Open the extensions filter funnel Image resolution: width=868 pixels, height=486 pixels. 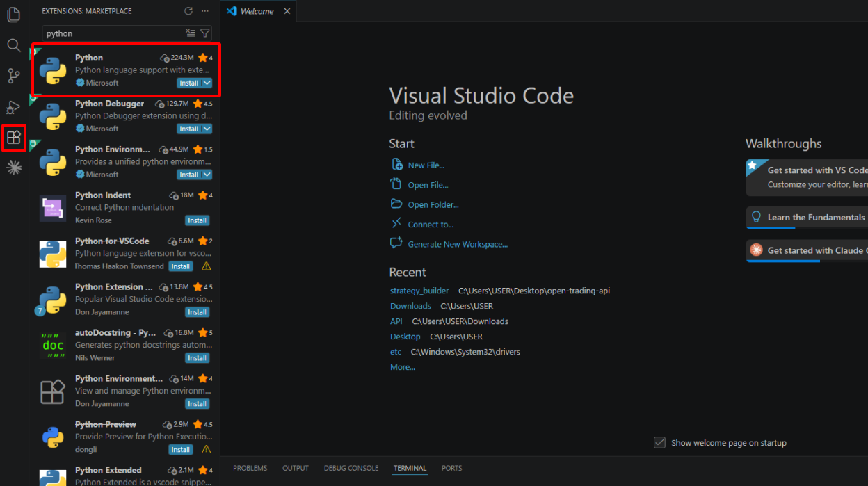pyautogui.click(x=204, y=33)
